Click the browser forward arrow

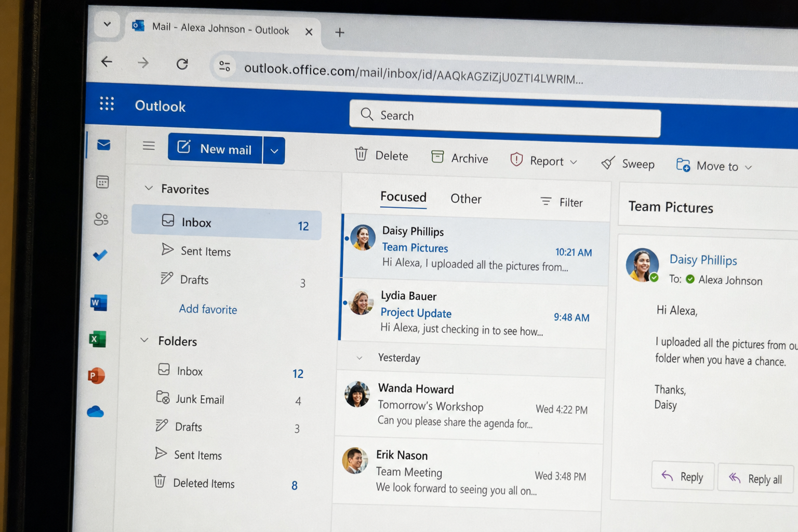[x=143, y=63]
